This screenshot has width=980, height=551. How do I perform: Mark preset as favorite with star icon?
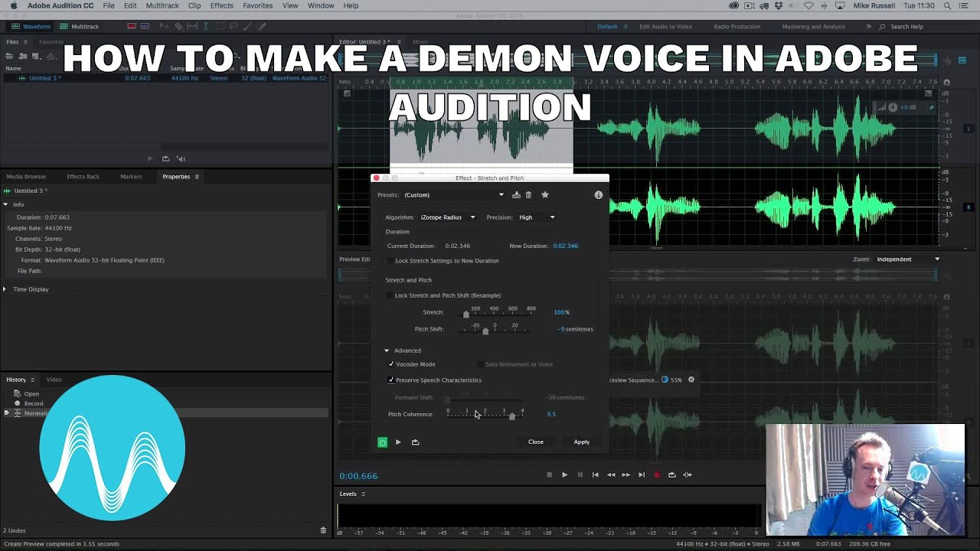[545, 194]
